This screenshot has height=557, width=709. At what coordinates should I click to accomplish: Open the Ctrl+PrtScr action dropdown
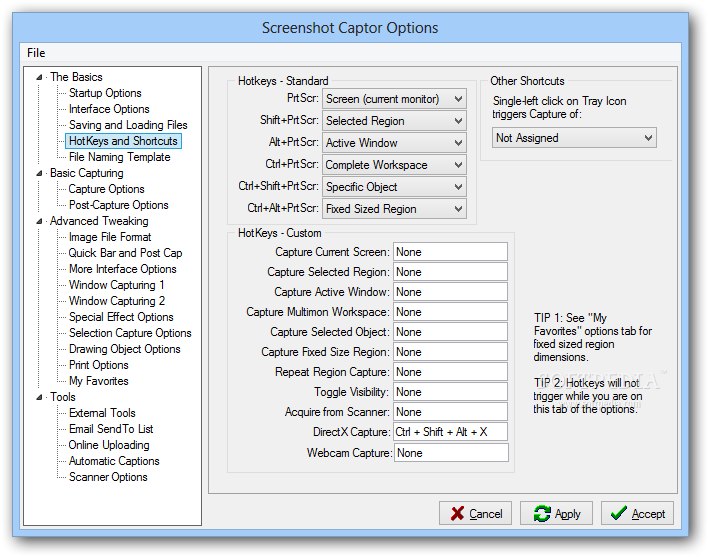tap(394, 165)
